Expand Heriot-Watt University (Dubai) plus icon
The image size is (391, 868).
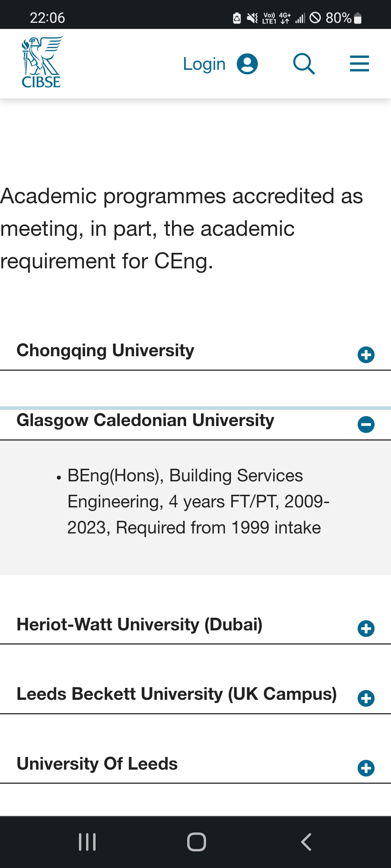[x=366, y=629]
